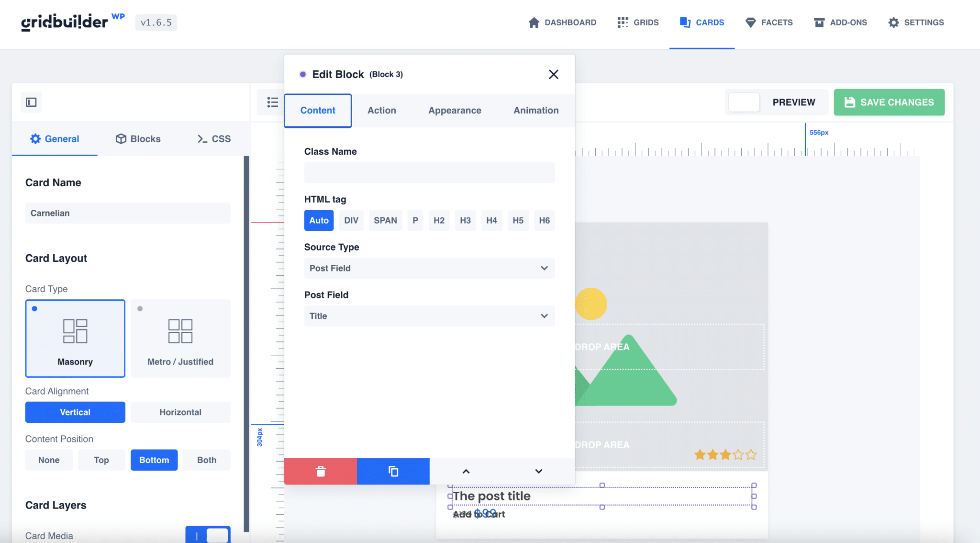The width and height of the screenshot is (980, 543).
Task: Set content position to Bottom
Action: point(154,460)
